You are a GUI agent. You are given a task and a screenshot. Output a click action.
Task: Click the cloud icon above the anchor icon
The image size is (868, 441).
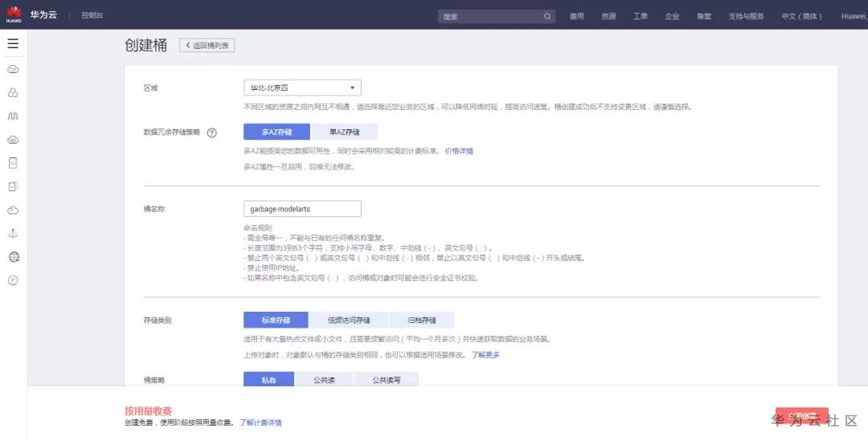13,210
